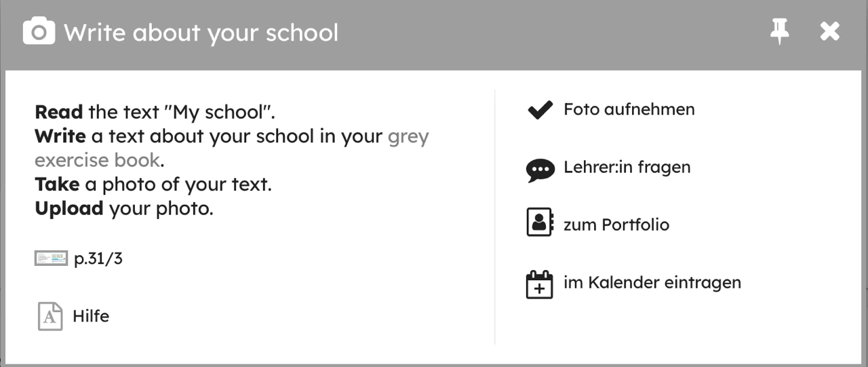Pin the task window with the pushpin
The height and width of the screenshot is (367, 868).
pyautogui.click(x=780, y=31)
